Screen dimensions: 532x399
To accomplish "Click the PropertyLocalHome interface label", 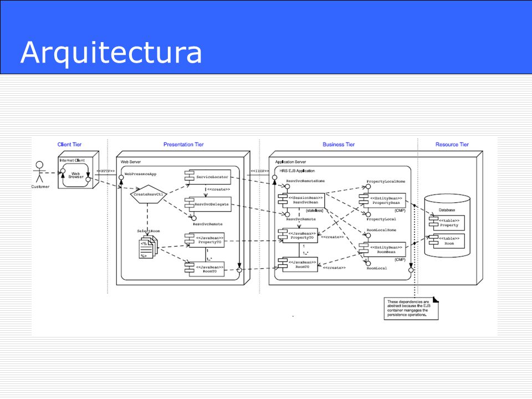I will click(386, 181).
